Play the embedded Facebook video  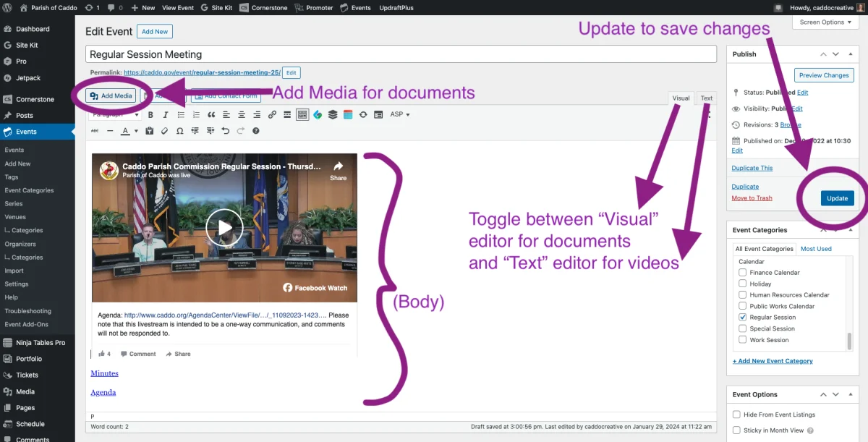(224, 228)
